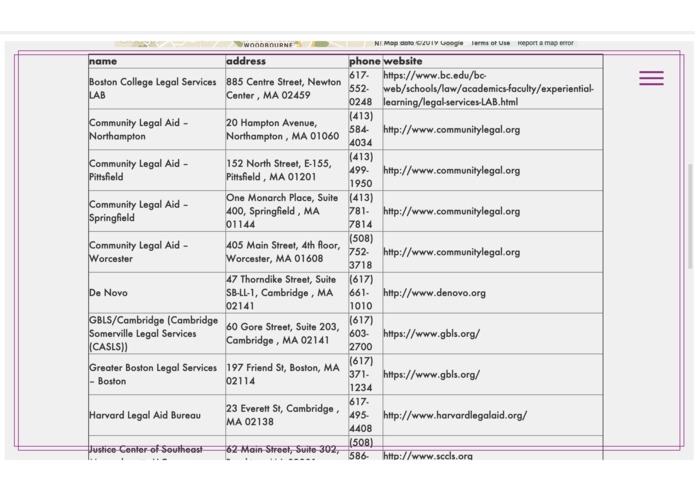
Task: Open gbls.org link in GBLS/Cambridge row
Action: (x=431, y=334)
